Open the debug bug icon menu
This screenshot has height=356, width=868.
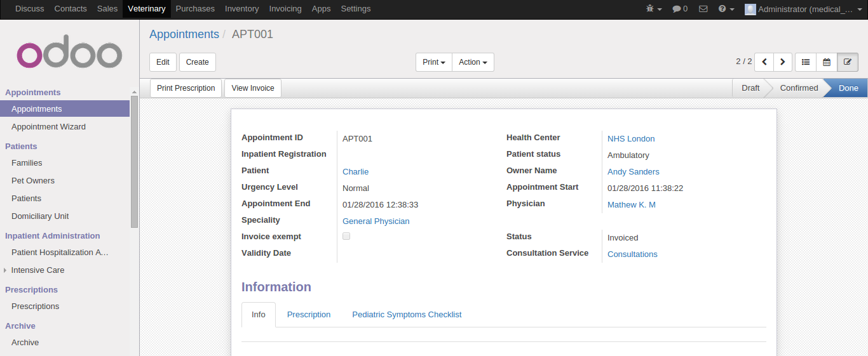tap(653, 9)
